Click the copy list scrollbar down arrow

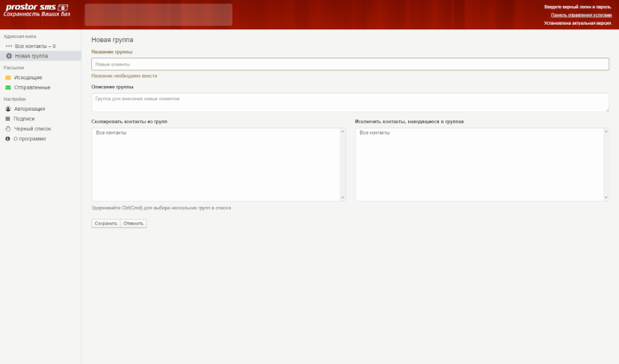[x=342, y=197]
